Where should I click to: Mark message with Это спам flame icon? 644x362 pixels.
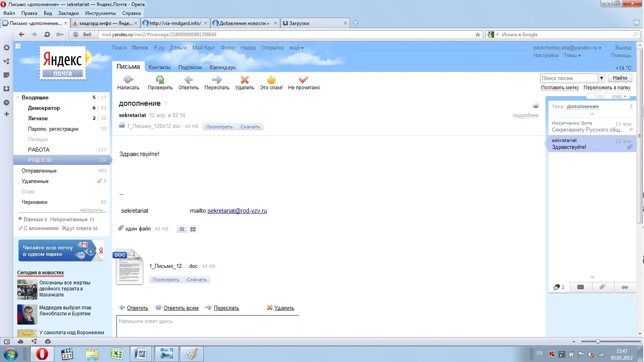271,80
